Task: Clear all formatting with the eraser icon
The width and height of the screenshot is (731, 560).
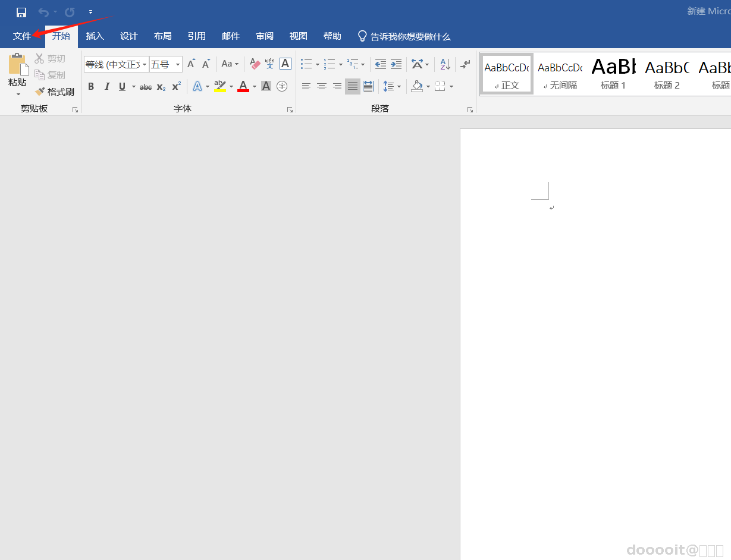Action: tap(255, 64)
